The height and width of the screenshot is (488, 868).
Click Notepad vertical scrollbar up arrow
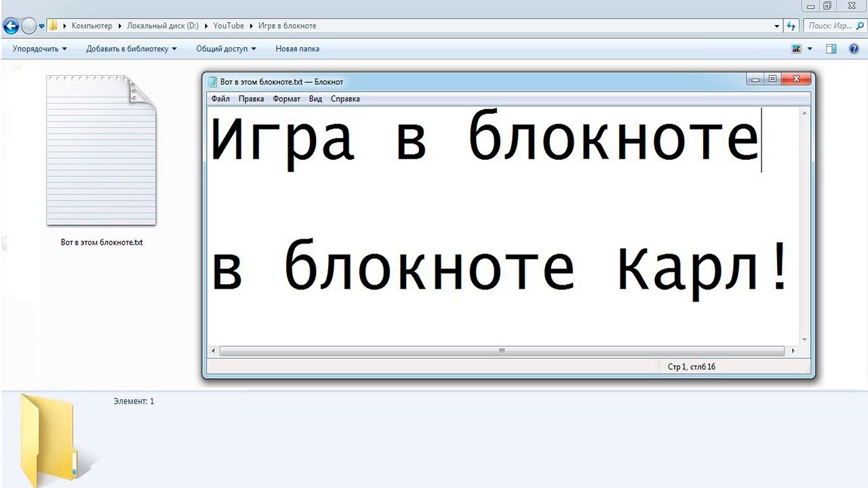click(x=805, y=113)
